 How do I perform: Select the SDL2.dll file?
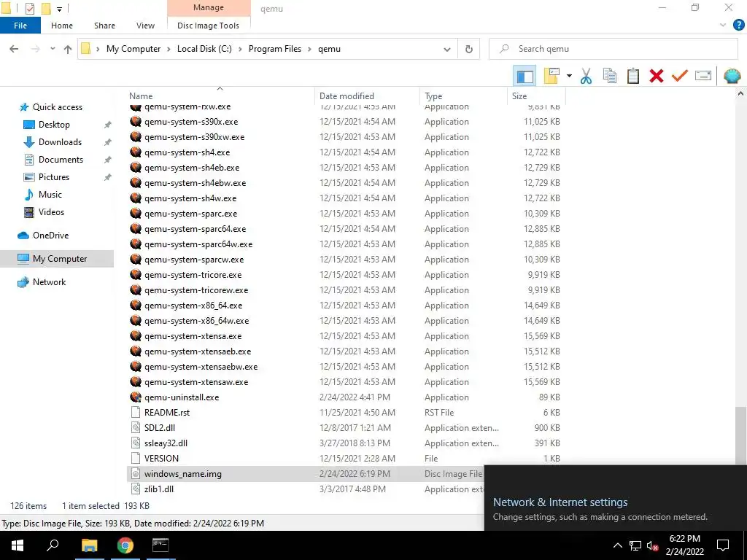[x=160, y=427]
